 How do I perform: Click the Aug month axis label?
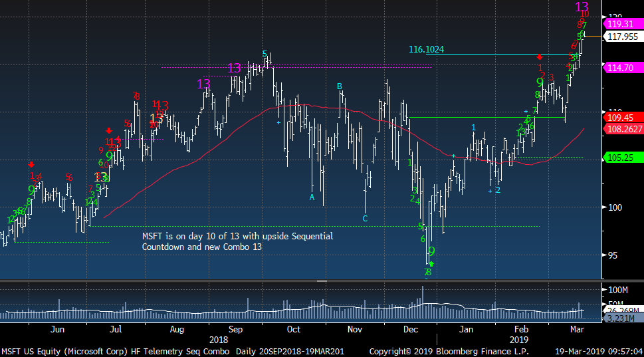(x=177, y=330)
